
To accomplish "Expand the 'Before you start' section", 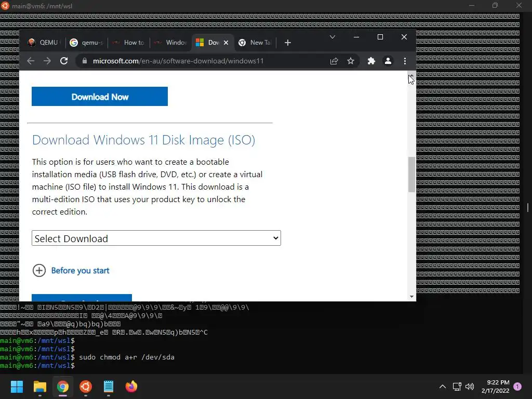I will 39,270.
